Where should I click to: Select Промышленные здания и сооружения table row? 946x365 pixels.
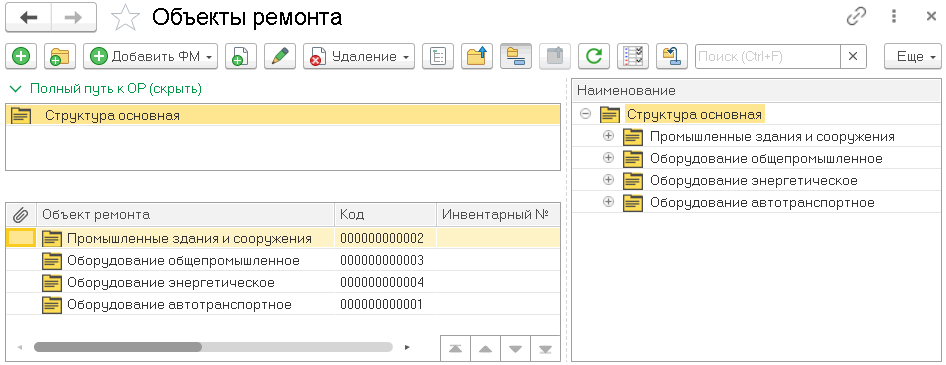click(x=283, y=238)
